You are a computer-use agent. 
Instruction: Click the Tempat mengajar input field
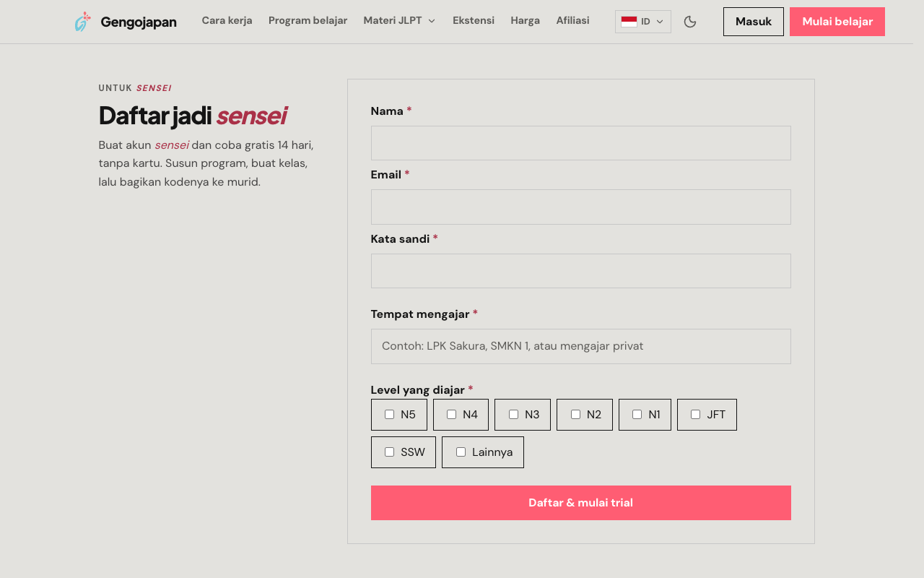pos(581,346)
